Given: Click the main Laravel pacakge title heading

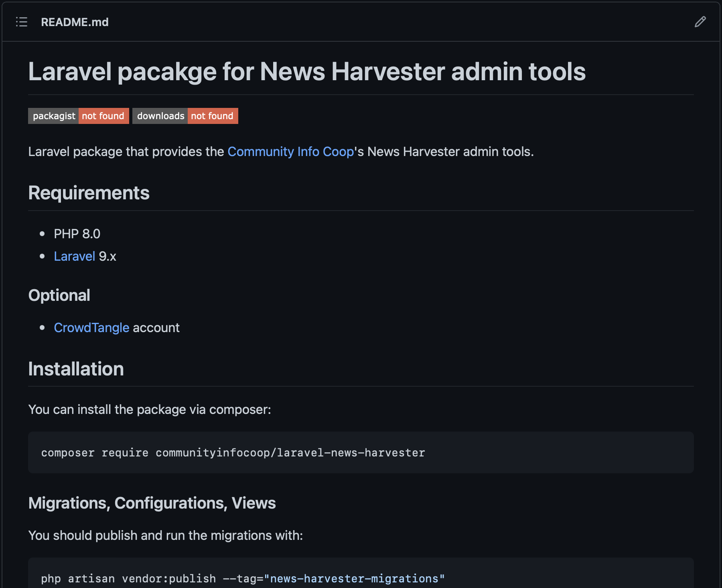Looking at the screenshot, I should coord(306,72).
